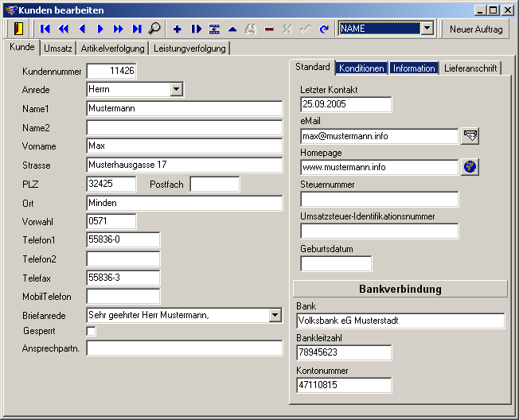The image size is (519, 420).
Task: Skip back several records with double-left arrows
Action: click(64, 29)
